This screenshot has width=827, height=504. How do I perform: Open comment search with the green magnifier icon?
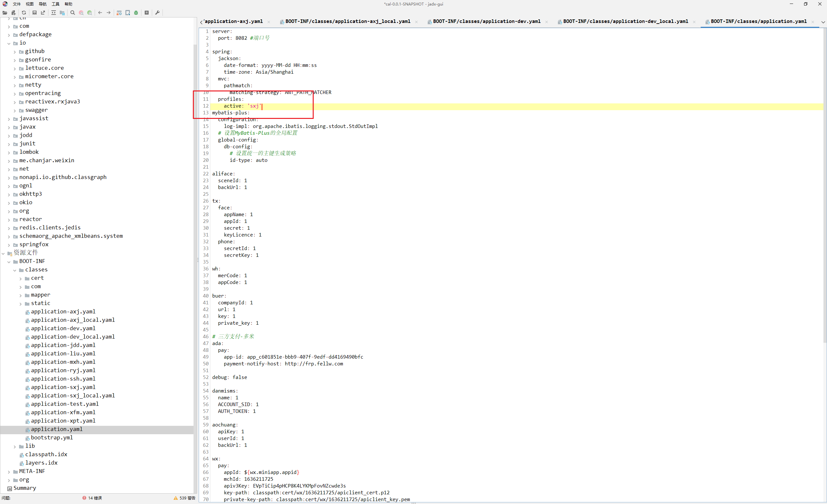tap(89, 13)
